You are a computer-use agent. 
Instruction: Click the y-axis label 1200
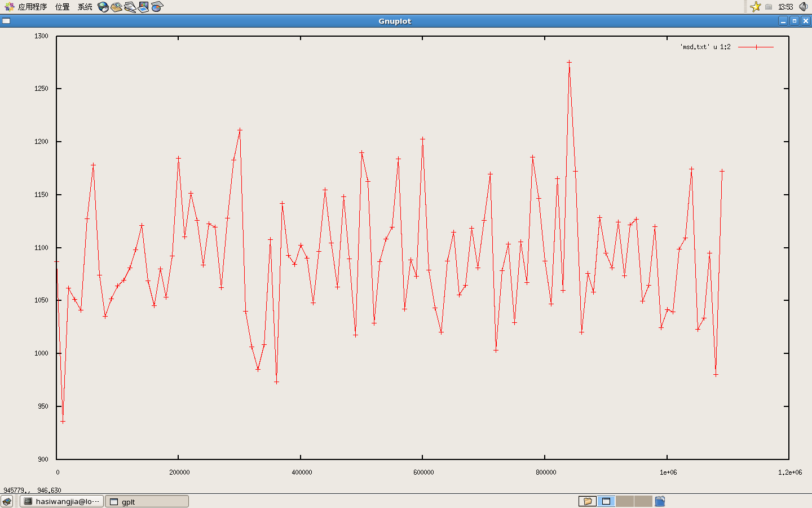[x=41, y=142]
